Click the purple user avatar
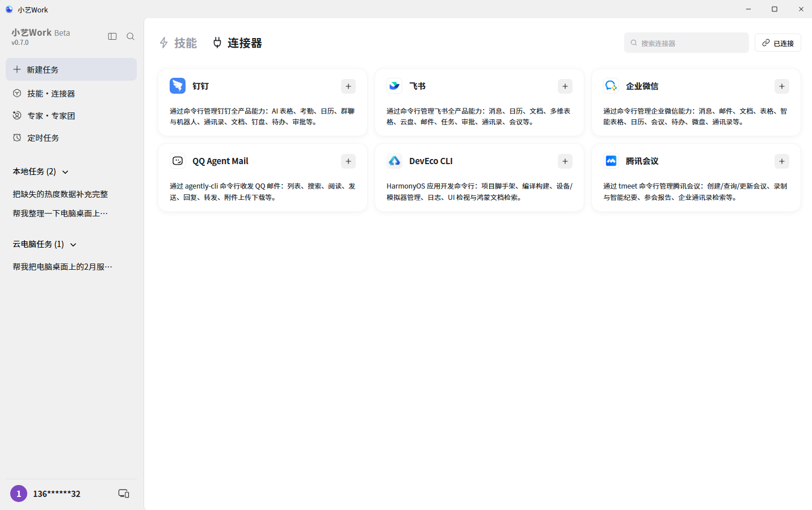 tap(19, 494)
